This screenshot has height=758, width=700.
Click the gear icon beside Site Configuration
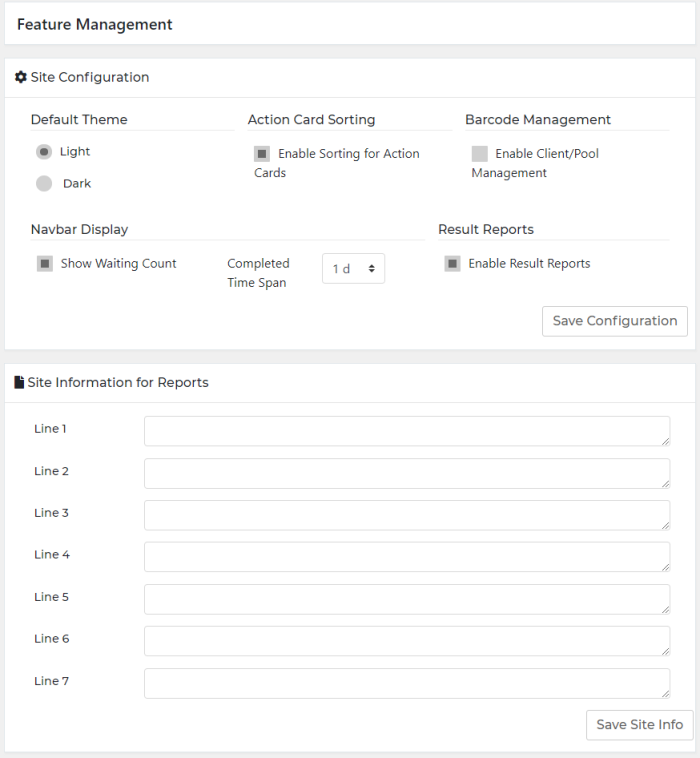click(21, 77)
